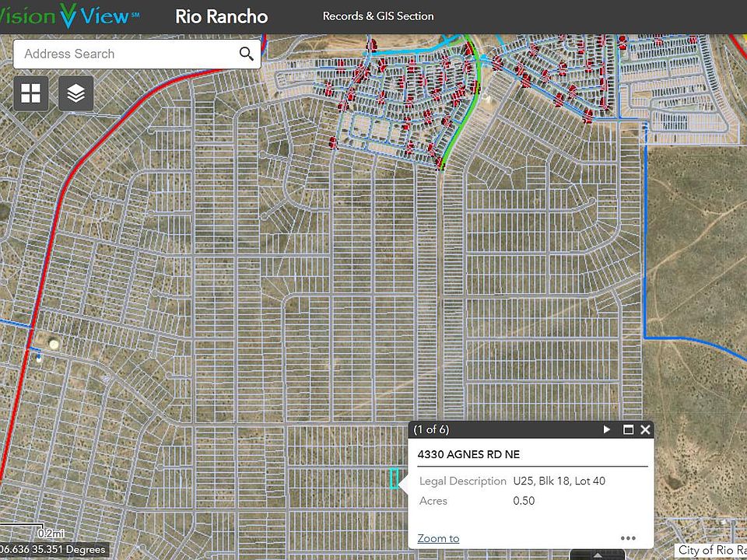Viewport: 747px width, 560px height.
Task: Close the 4330 AGNES RD NE popup
Action: (645, 429)
